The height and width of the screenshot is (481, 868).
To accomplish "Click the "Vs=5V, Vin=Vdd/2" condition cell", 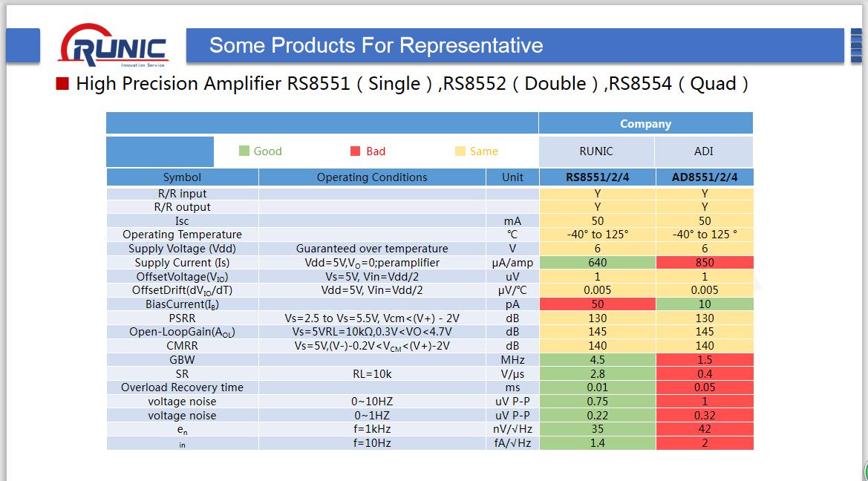I will click(372, 277).
